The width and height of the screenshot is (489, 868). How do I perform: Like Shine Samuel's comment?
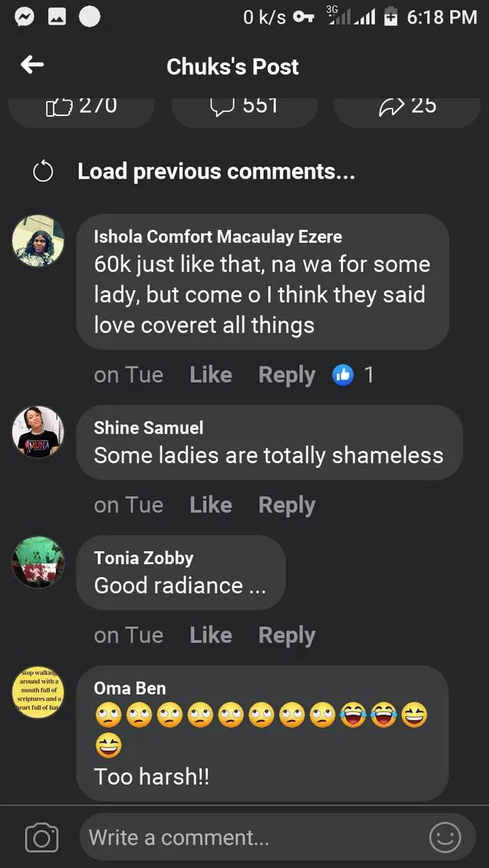point(210,505)
